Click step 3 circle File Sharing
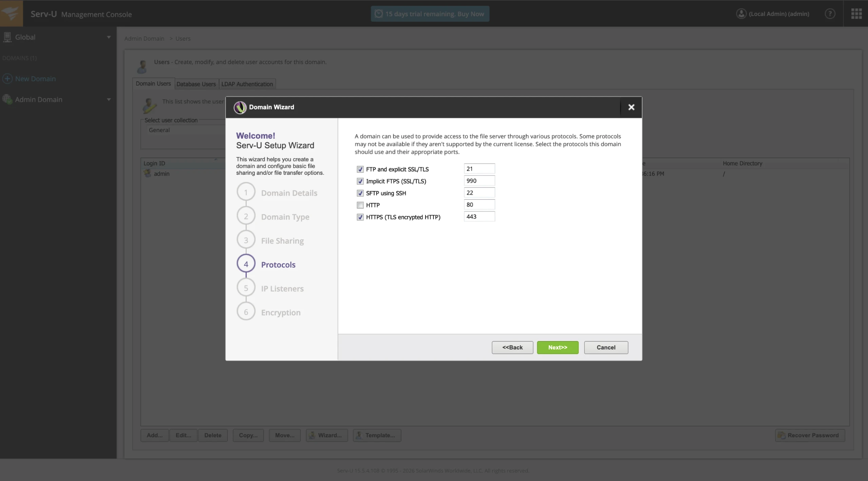 click(x=246, y=240)
